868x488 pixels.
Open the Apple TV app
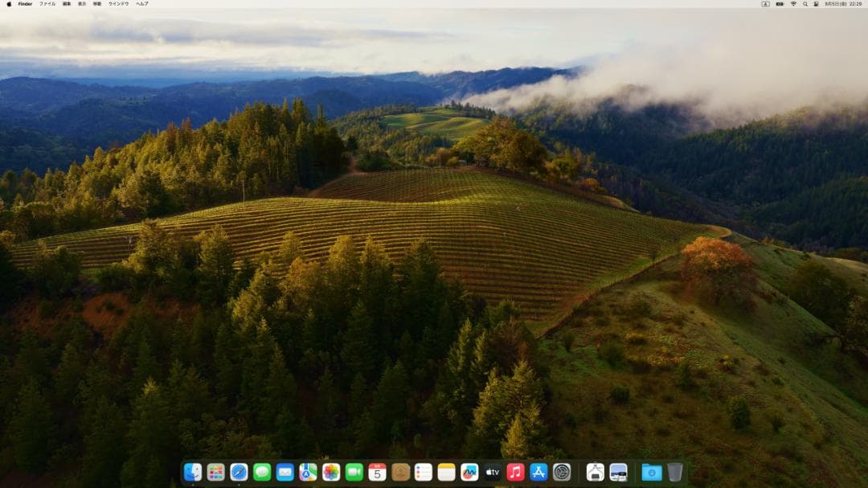491,473
